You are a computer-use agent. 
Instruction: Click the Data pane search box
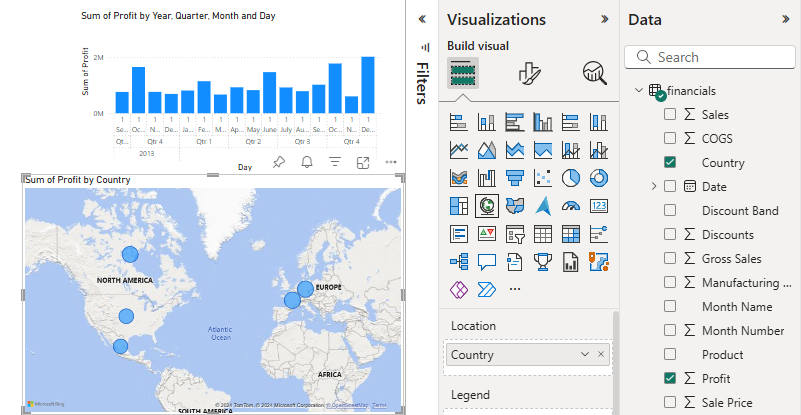point(710,57)
